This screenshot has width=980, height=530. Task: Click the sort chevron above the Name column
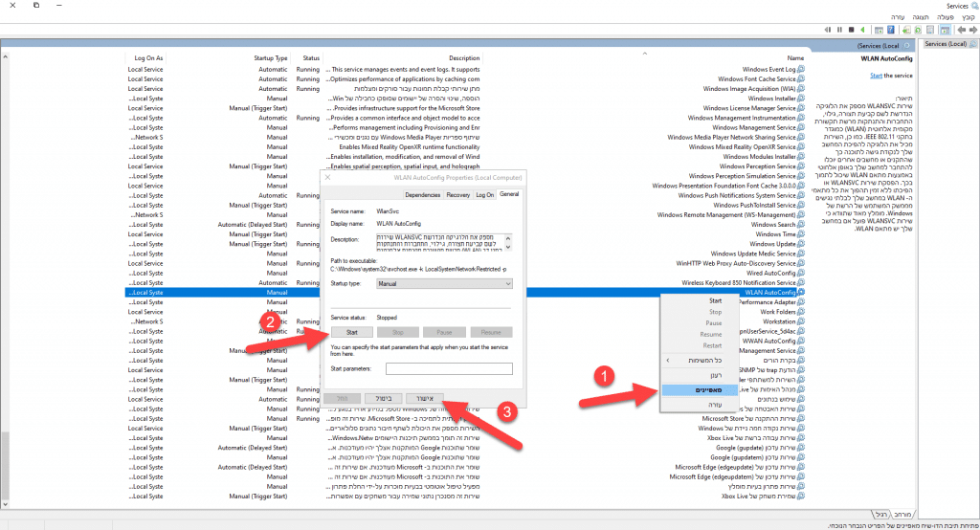tap(644, 54)
